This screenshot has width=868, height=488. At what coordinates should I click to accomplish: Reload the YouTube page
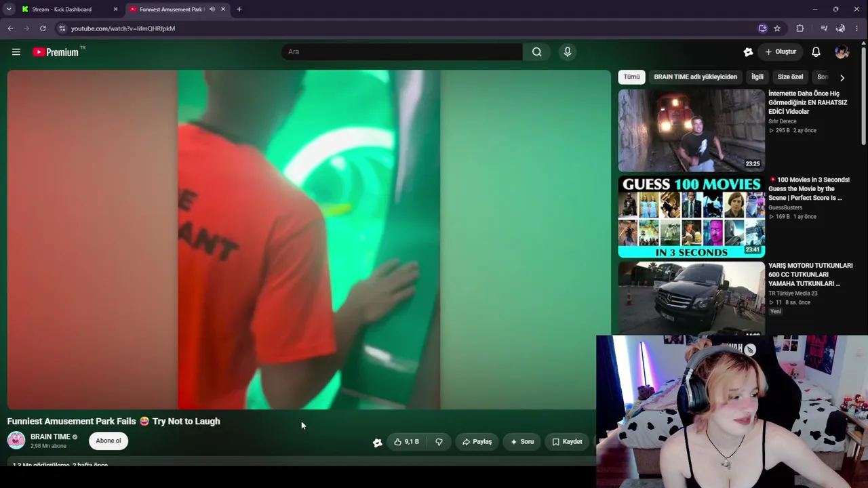coord(43,28)
